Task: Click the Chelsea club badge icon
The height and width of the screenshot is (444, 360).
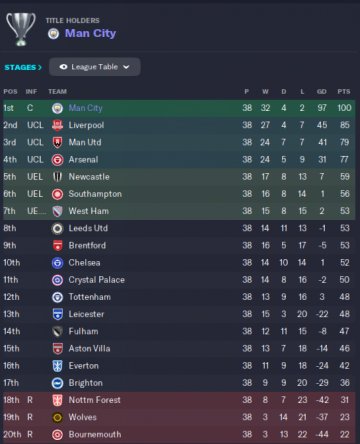Action: pyautogui.click(x=57, y=263)
